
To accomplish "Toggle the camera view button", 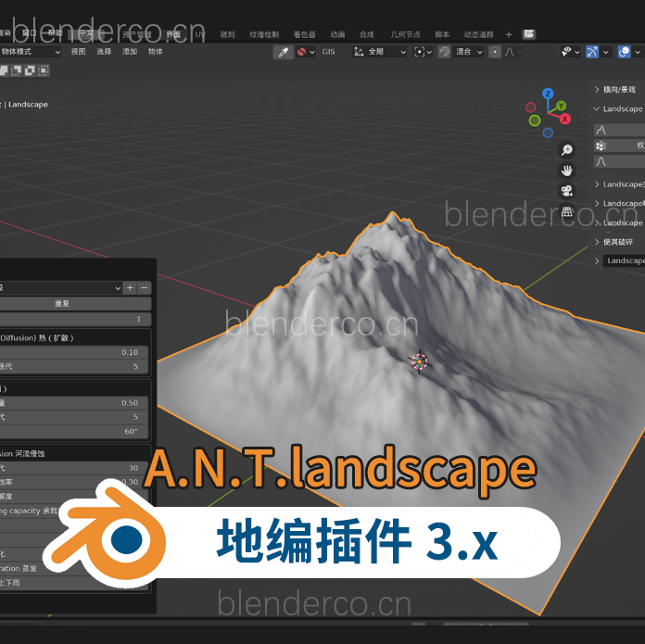I will tap(567, 191).
